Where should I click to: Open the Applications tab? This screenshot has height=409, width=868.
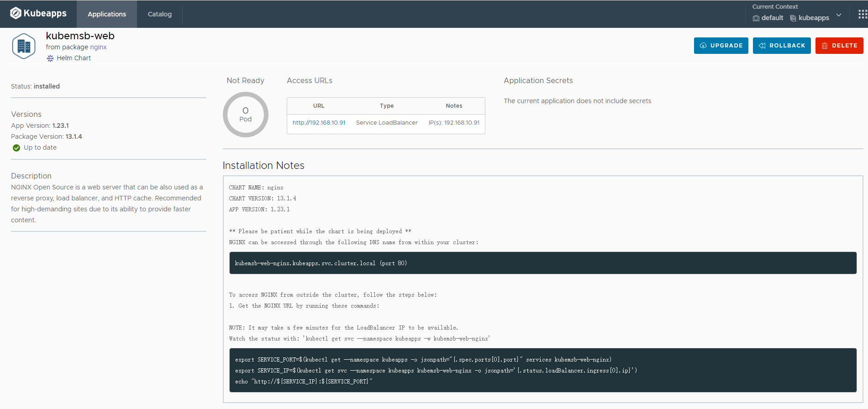click(107, 14)
